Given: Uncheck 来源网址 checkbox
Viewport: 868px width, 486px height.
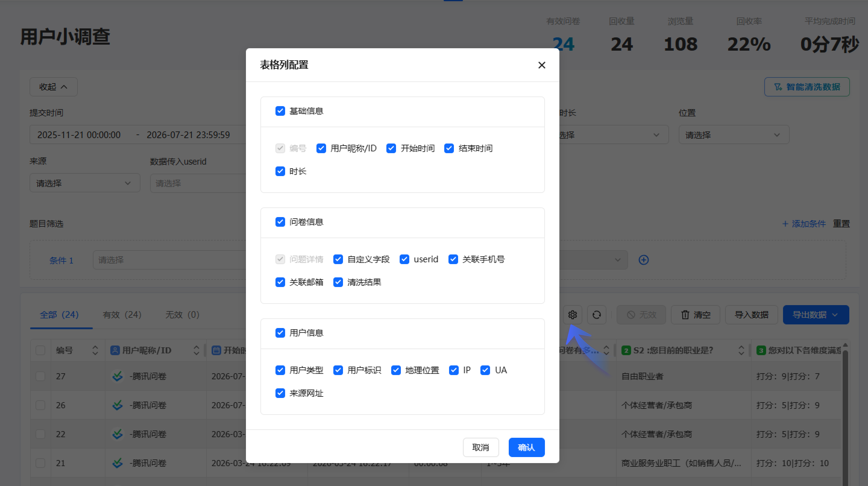Looking at the screenshot, I should [x=280, y=393].
